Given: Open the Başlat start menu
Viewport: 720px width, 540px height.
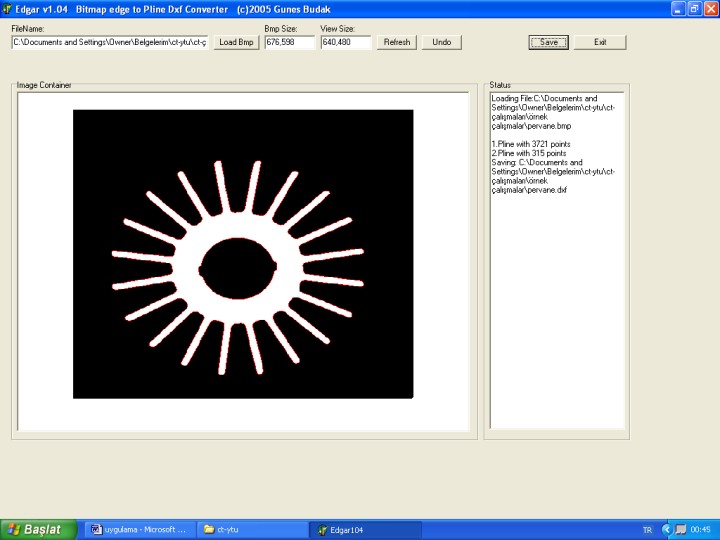Looking at the screenshot, I should 38,529.
